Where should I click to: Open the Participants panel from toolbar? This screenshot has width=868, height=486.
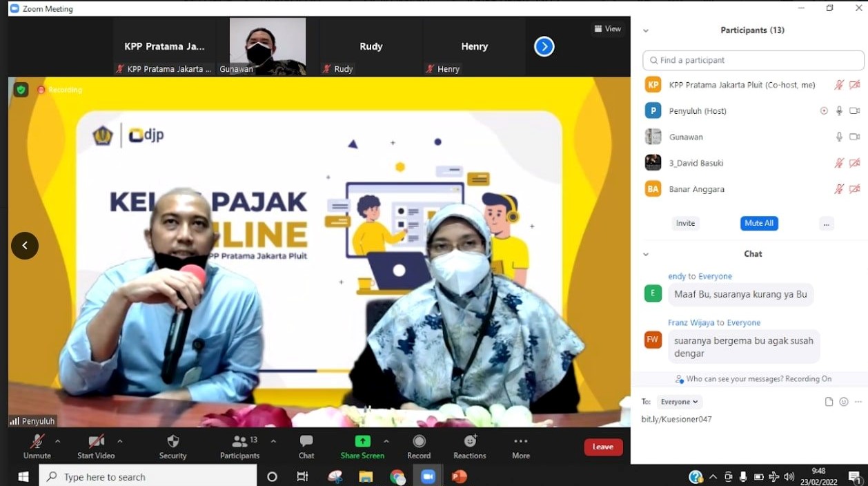[x=239, y=442]
